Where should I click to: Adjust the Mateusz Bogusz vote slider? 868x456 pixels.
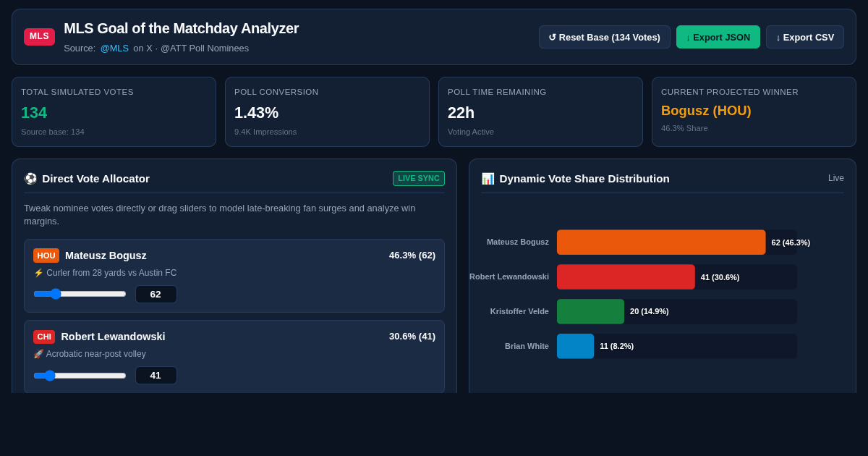tap(80, 294)
